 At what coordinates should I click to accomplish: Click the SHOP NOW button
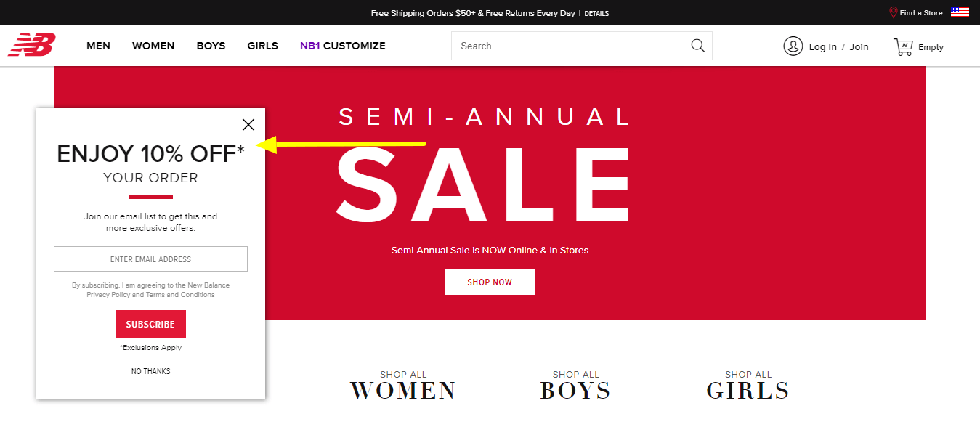click(x=490, y=282)
